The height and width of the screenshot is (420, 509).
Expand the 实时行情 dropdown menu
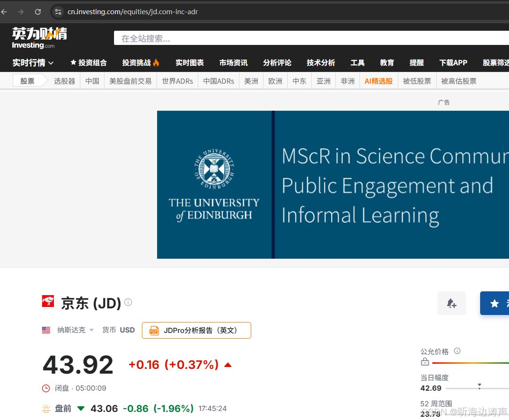click(33, 62)
